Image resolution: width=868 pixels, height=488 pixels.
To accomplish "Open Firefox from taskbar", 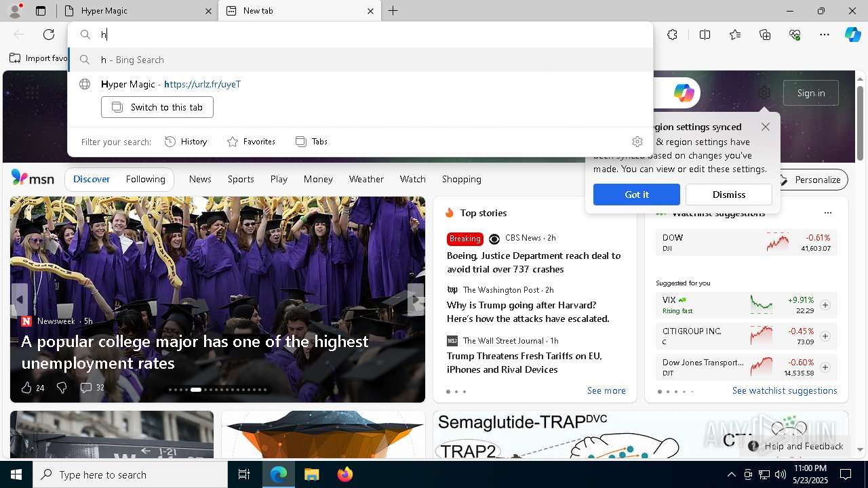I will pos(345,474).
